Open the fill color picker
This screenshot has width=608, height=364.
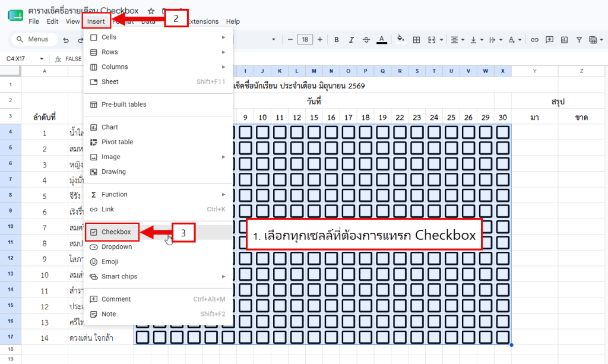coord(401,40)
